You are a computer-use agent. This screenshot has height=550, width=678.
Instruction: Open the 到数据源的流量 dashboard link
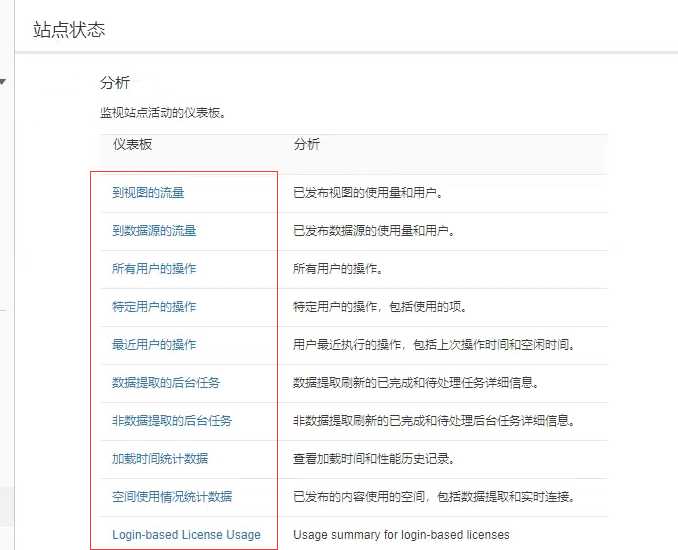coord(154,230)
